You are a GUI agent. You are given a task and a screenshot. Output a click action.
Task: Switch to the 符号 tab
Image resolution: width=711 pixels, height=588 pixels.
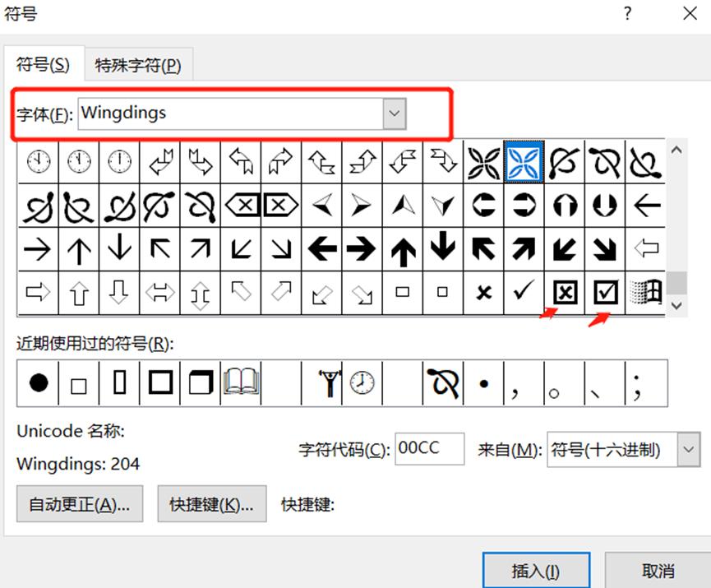pyautogui.click(x=43, y=63)
